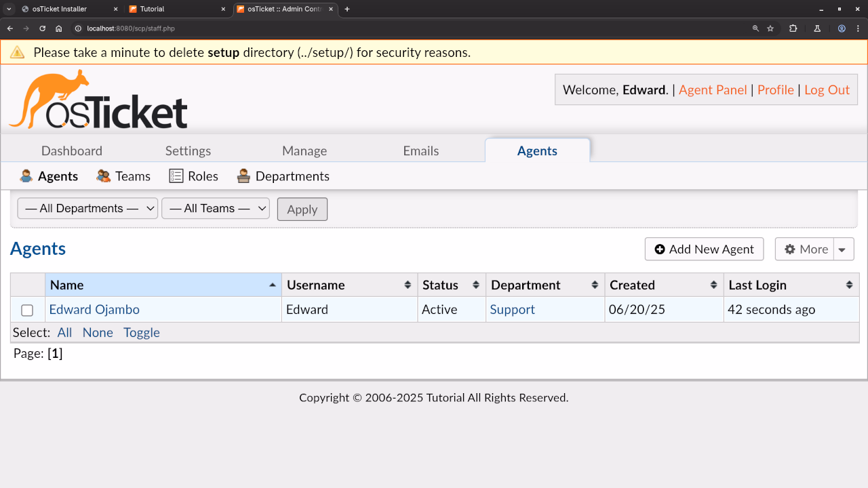Click the '06/20/25' created date cell
This screenshot has height=488, width=868.
[664, 310]
